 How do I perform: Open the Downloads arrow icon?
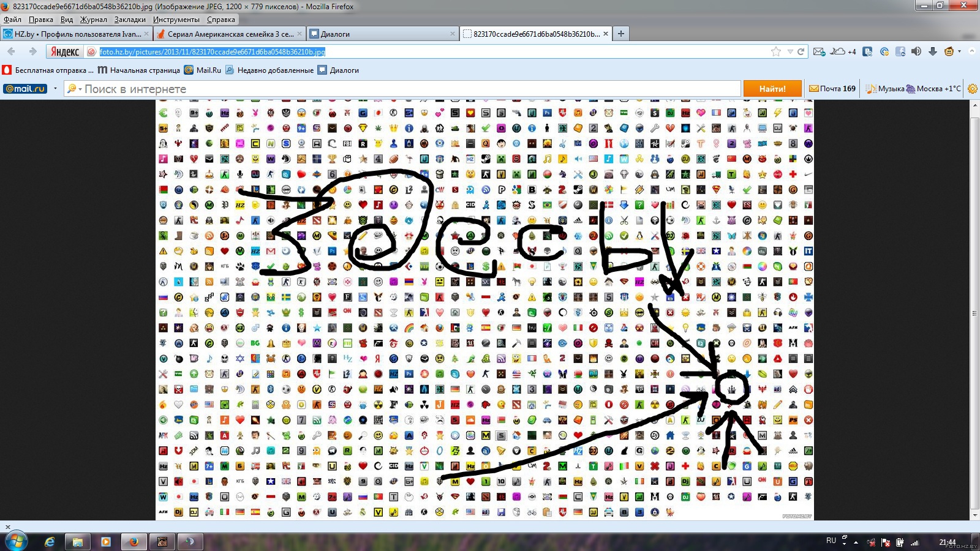coord(933,51)
